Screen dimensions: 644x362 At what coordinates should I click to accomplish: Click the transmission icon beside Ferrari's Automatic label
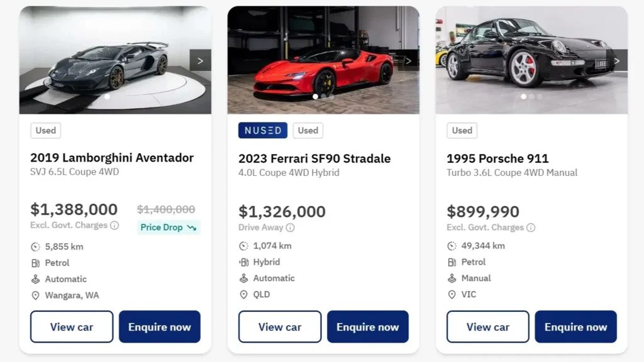coord(244,278)
